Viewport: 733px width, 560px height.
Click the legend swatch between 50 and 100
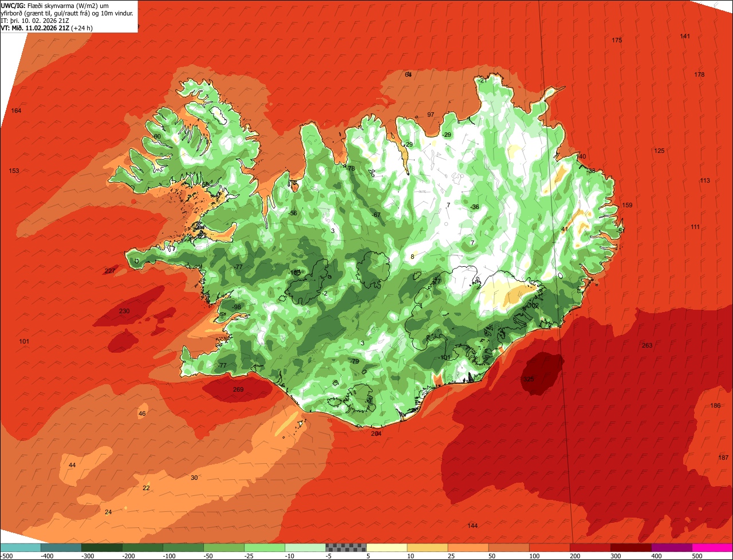click(x=509, y=547)
